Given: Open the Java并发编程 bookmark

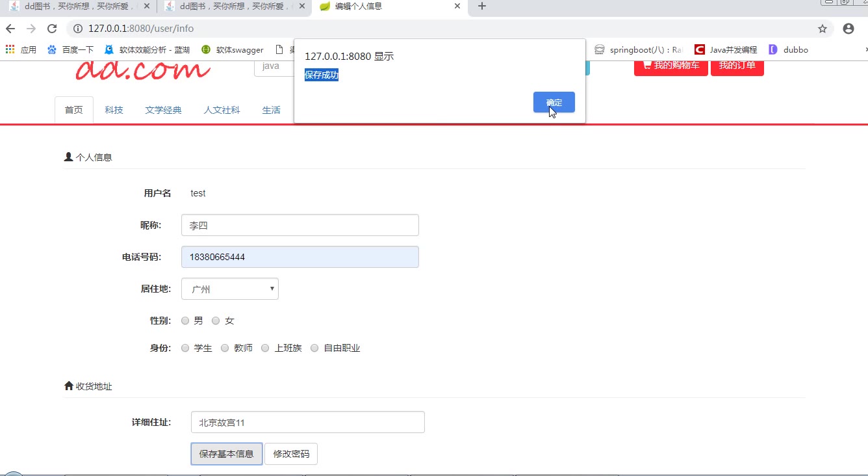Looking at the screenshot, I should [x=726, y=49].
